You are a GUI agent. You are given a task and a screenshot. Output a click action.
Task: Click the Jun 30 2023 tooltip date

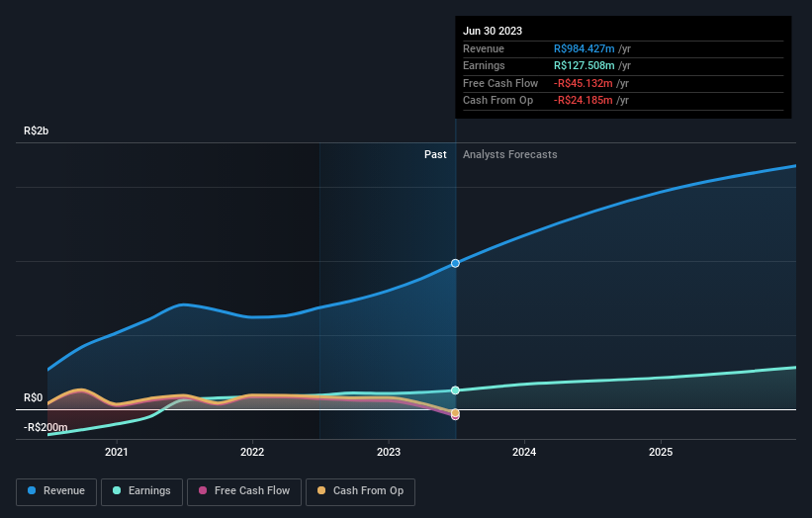493,31
